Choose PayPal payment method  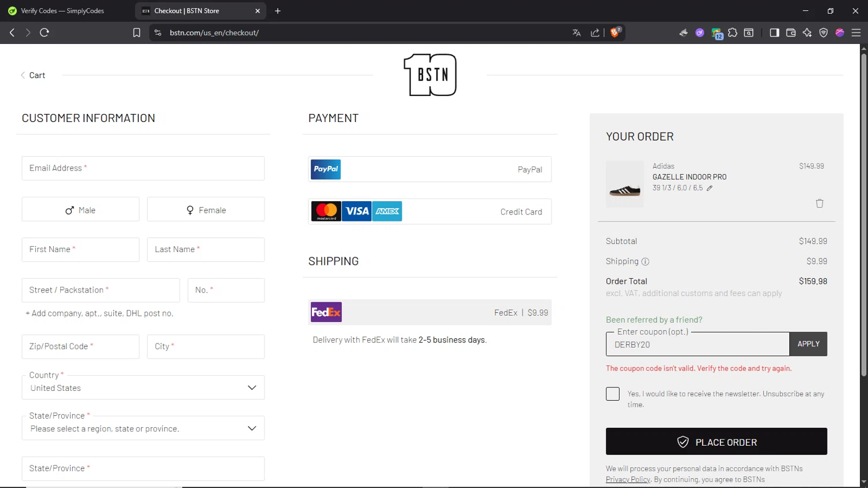tap(430, 169)
